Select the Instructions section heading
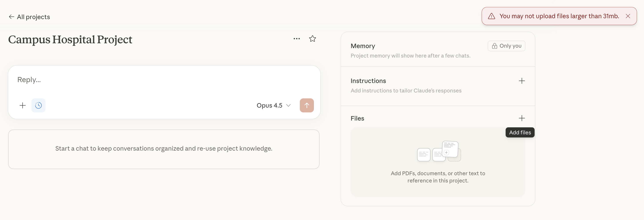Viewport: 644px width, 220px height. [368, 81]
